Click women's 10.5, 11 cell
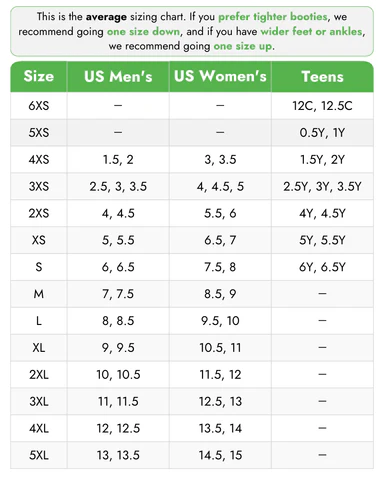The height and width of the screenshot is (480, 384). point(220,348)
